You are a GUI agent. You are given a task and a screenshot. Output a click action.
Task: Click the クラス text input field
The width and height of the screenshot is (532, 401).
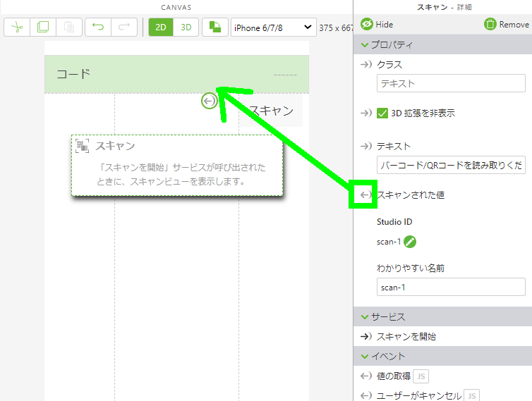[x=451, y=83]
